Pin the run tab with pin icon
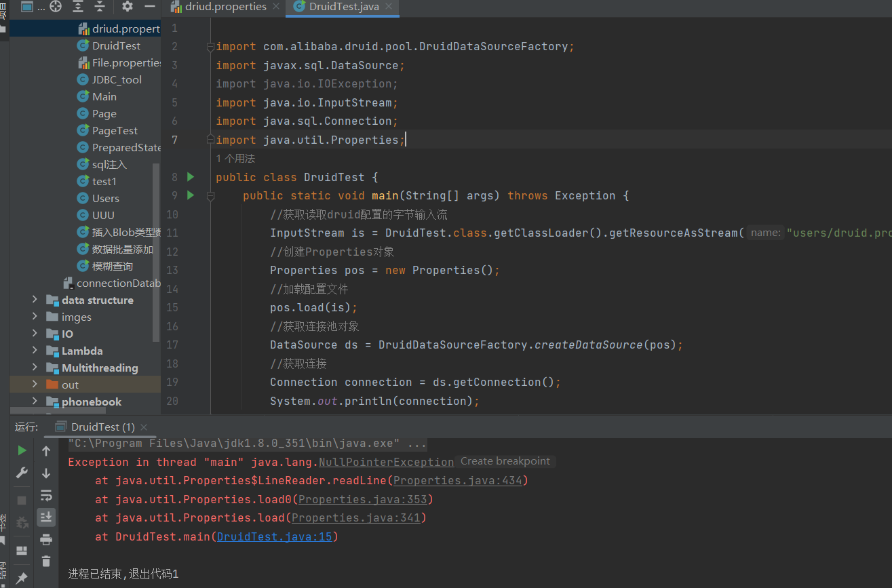Image resolution: width=892 pixels, height=588 pixels. pos(22,578)
